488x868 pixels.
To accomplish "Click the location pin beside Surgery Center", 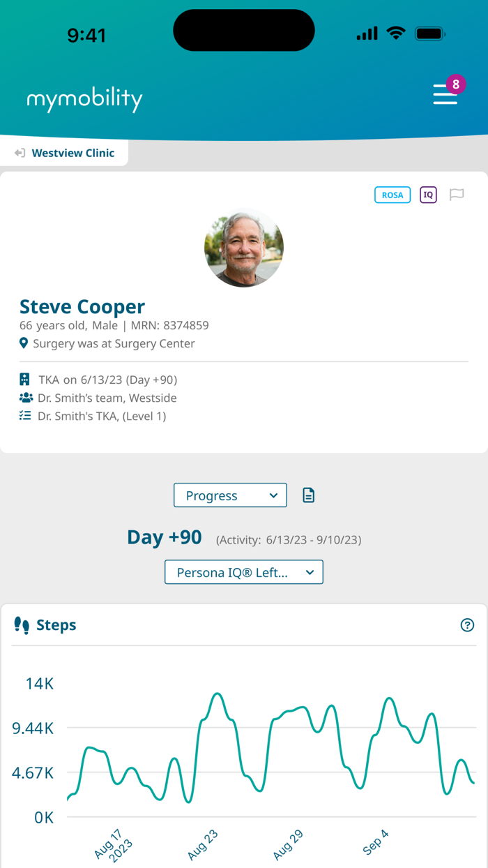I will tap(24, 343).
